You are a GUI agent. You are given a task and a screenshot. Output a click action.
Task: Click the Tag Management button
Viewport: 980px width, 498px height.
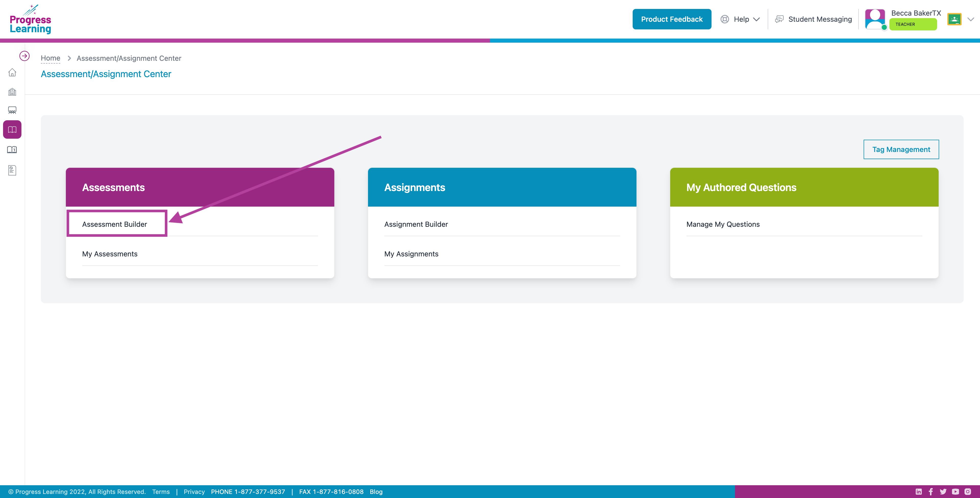pyautogui.click(x=901, y=150)
